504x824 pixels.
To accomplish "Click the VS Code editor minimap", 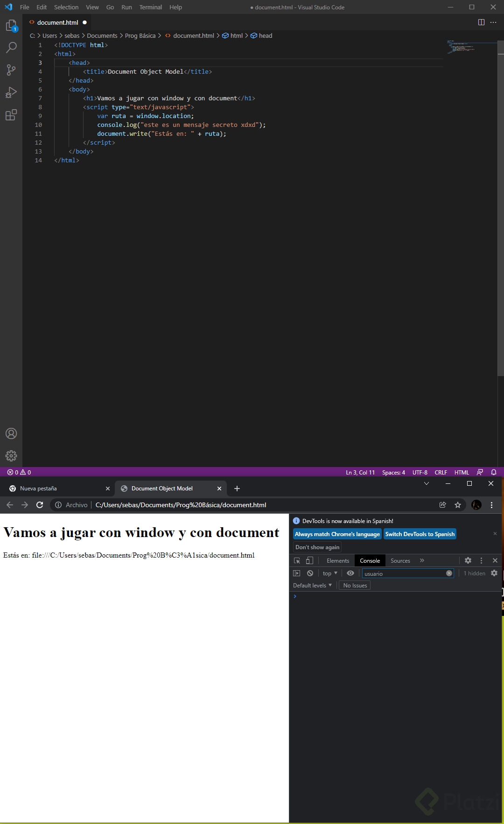I will coord(469,47).
